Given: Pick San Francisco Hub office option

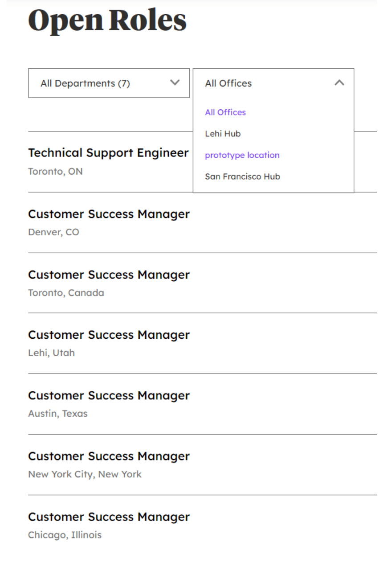Looking at the screenshot, I should coord(242,177).
